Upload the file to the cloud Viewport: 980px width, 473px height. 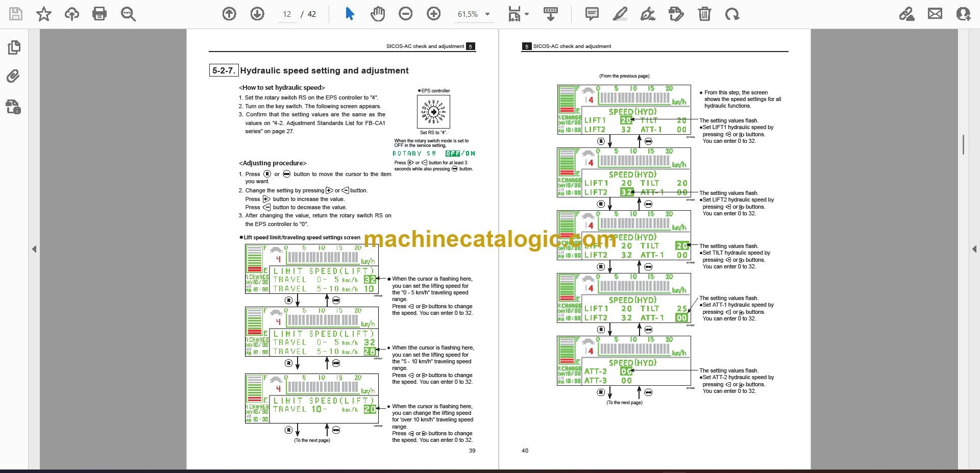coord(72,14)
